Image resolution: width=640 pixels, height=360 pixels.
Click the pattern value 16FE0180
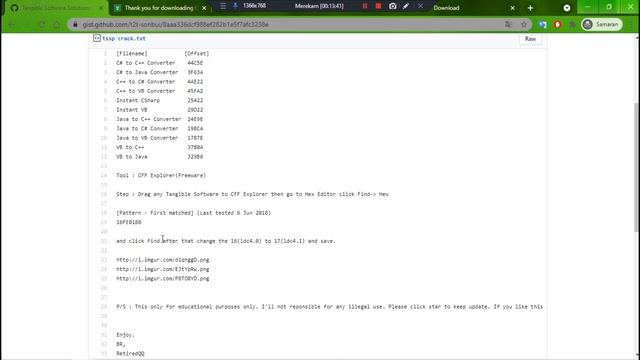coord(129,222)
